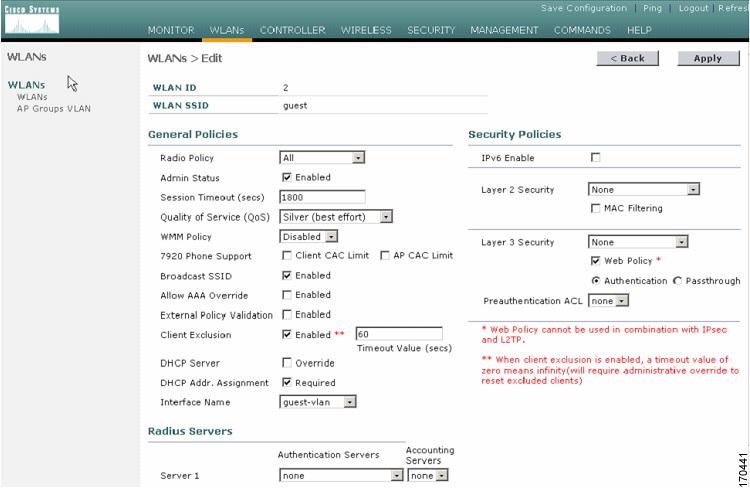Screen dimensions: 750x492
Task: Open the HELP menu
Action: 639,30
